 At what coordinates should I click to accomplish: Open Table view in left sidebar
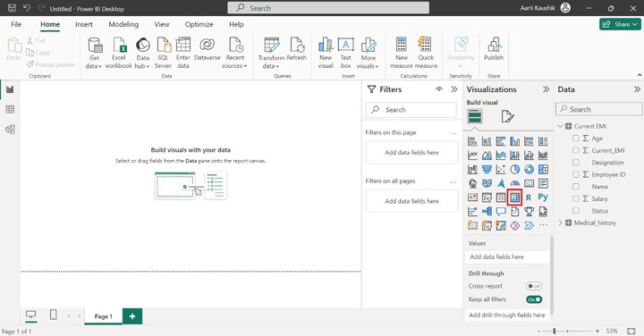pos(10,109)
